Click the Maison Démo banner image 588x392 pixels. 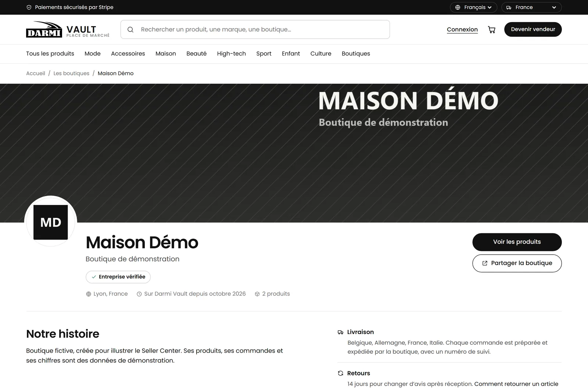coord(294,153)
